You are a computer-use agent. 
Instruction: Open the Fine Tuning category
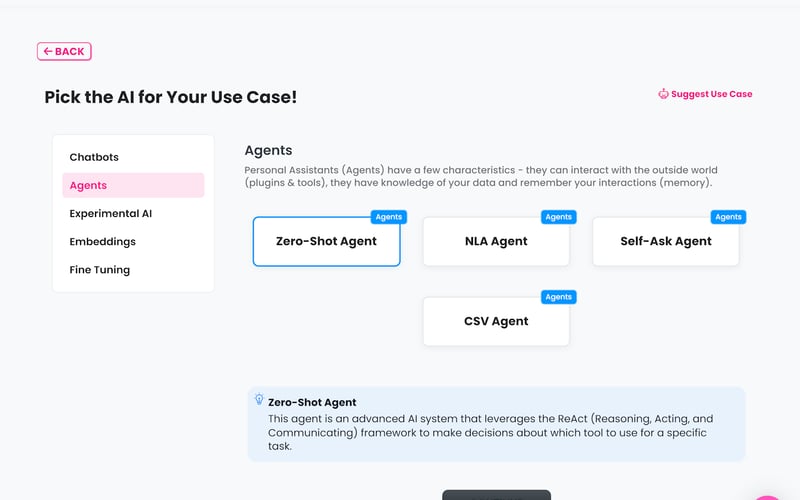coord(99,269)
